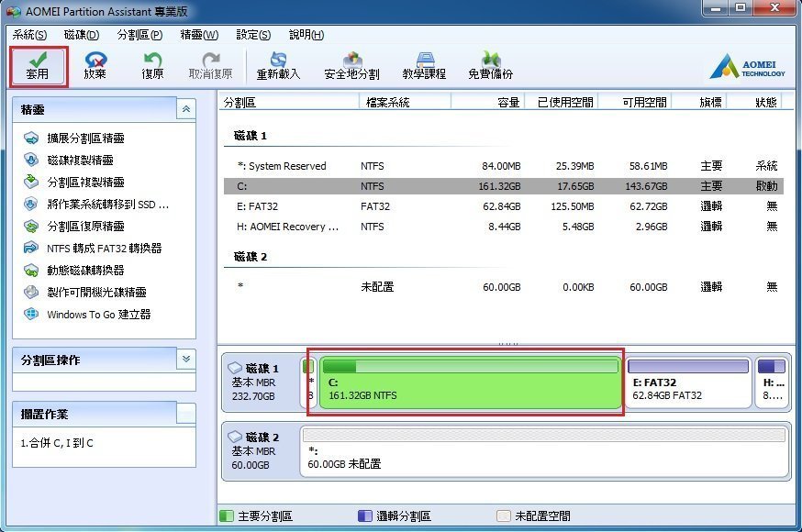
Task: Select the E: FAT32 partition row
Action: click(503, 206)
